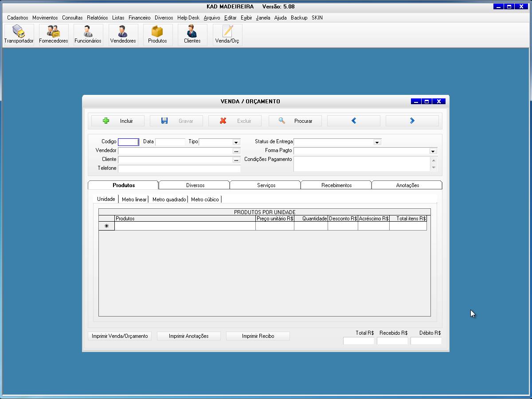Click Imprimir Recibo button

258,336
